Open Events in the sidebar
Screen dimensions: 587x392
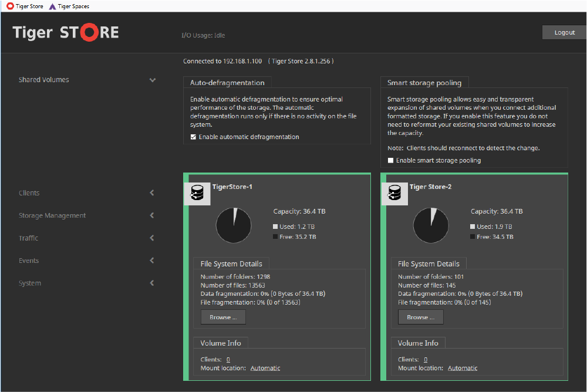pyautogui.click(x=29, y=261)
